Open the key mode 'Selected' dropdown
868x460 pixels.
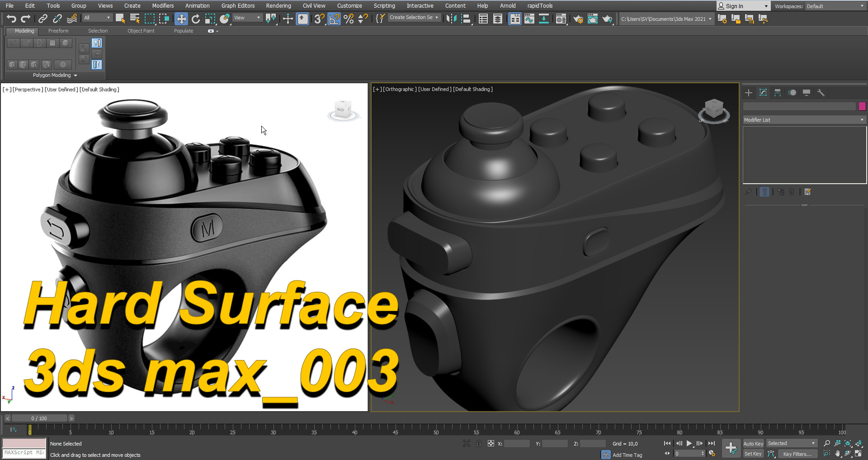pyautogui.click(x=792, y=443)
